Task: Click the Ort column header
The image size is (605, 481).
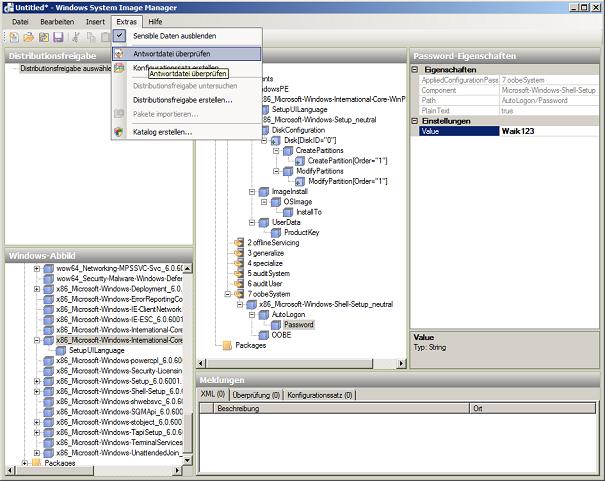Action: click(533, 408)
